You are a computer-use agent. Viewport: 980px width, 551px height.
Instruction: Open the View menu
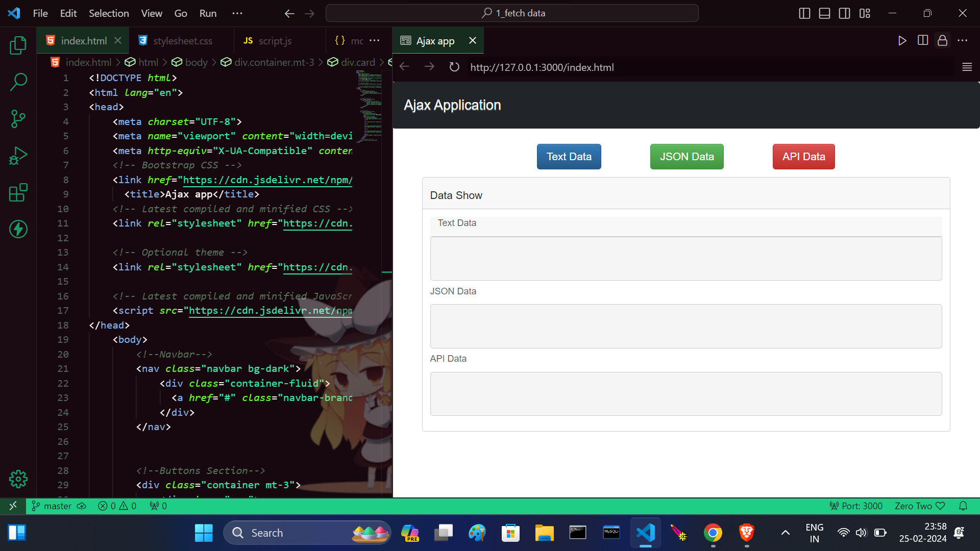(x=152, y=13)
